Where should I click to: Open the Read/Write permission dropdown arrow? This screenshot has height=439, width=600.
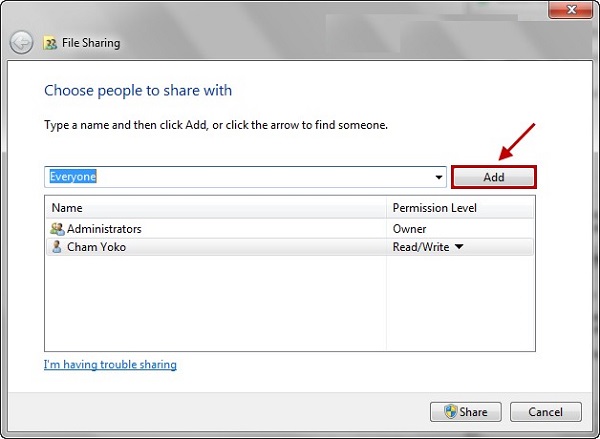pyautogui.click(x=458, y=247)
